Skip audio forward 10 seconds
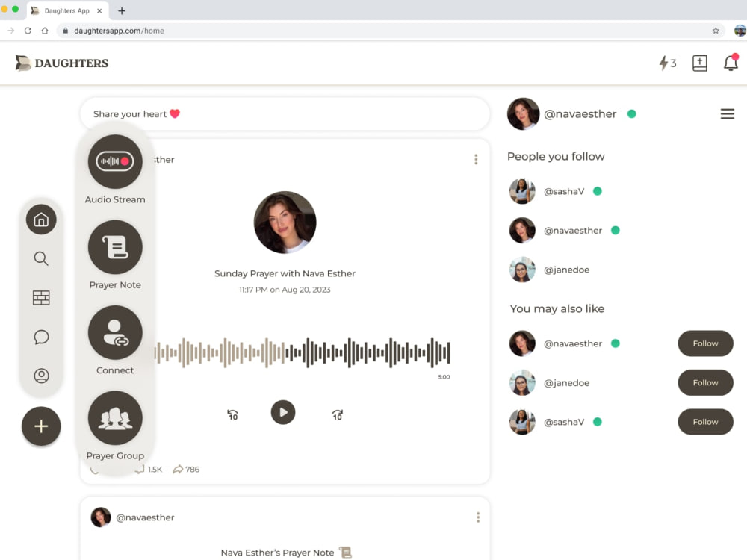 338,414
